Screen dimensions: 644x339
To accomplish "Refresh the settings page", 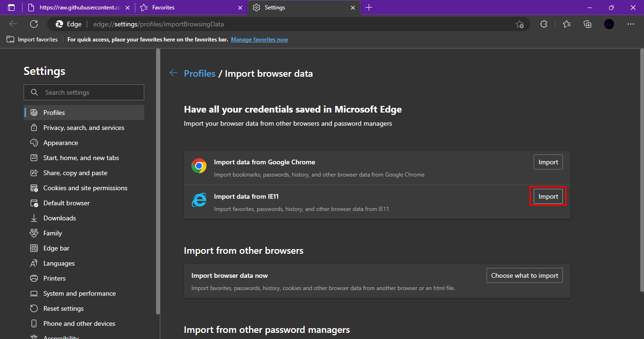I will click(34, 24).
